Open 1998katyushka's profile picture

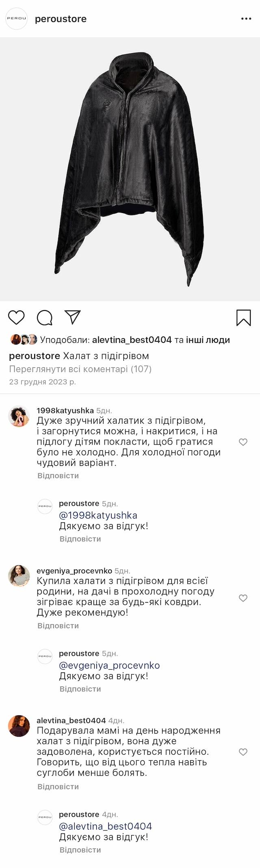coord(19,416)
